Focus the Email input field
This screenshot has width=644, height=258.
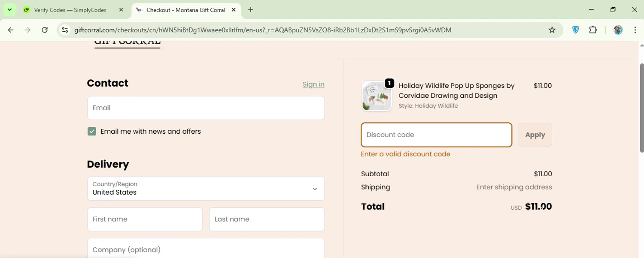click(206, 108)
